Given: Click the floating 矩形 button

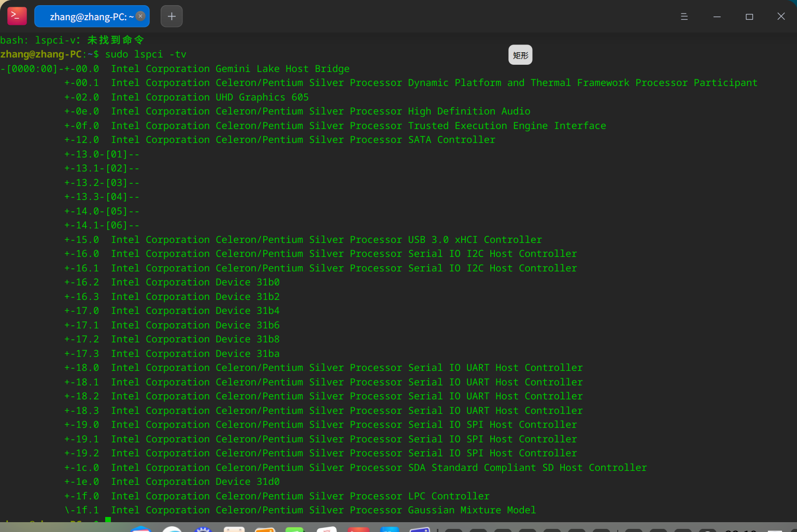Looking at the screenshot, I should [x=520, y=54].
